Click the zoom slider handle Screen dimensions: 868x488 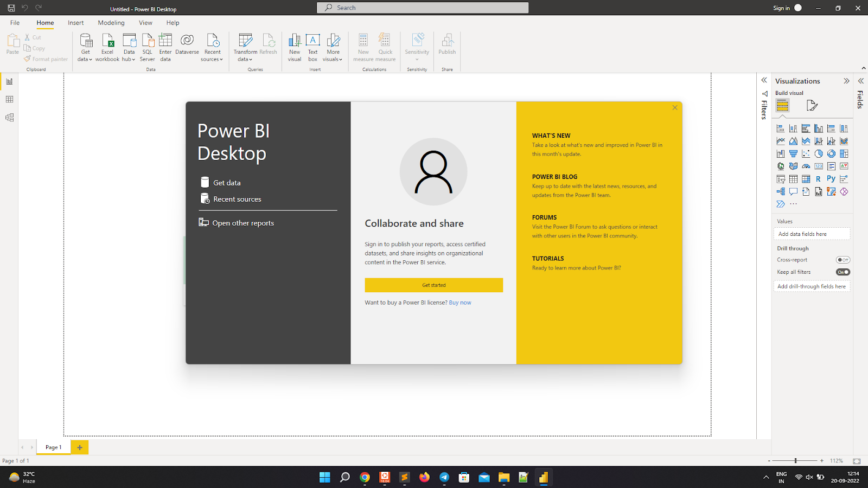[795, 461]
